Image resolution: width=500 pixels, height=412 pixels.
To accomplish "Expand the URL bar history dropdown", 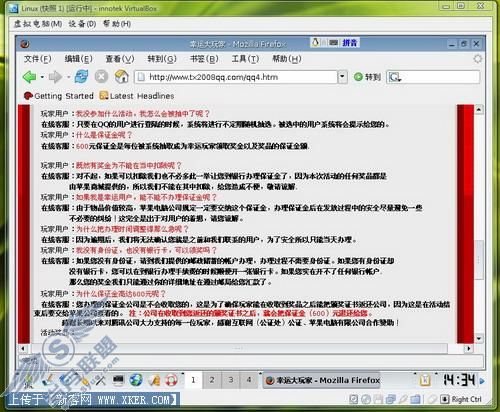I will click(342, 77).
